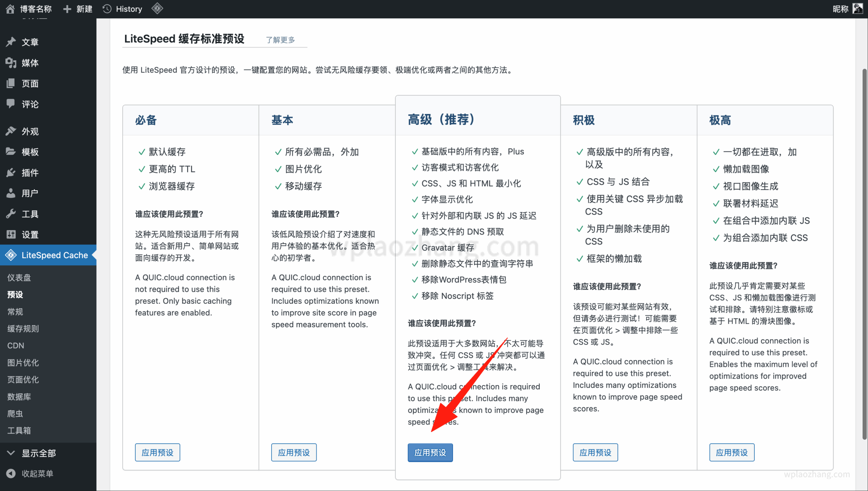Image resolution: width=868 pixels, height=491 pixels.
Task: Open the 缓存规则 submenu item
Action: click(23, 328)
